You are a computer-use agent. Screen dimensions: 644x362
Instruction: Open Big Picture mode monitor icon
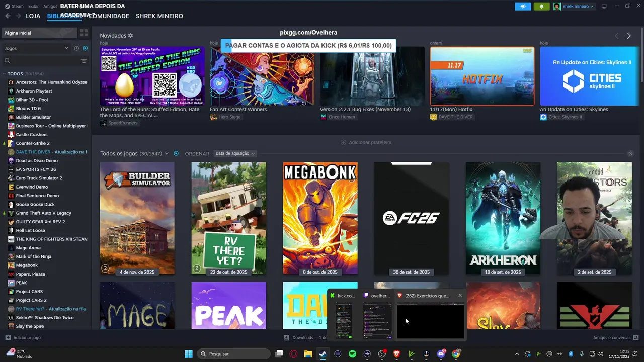[x=604, y=6]
